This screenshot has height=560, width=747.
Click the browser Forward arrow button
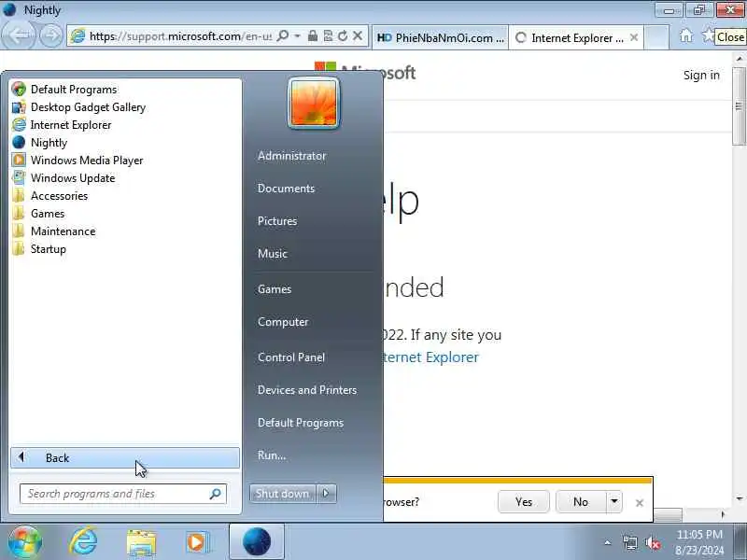pyautogui.click(x=50, y=35)
